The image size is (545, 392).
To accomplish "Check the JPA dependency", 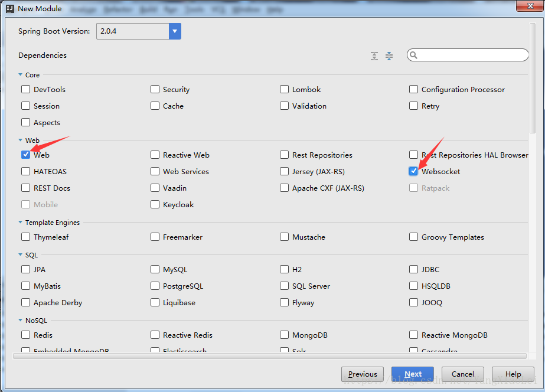I will (x=26, y=269).
